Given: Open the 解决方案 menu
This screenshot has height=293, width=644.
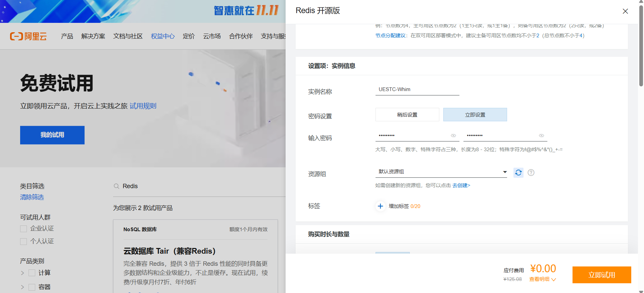Looking at the screenshot, I should pyautogui.click(x=93, y=36).
